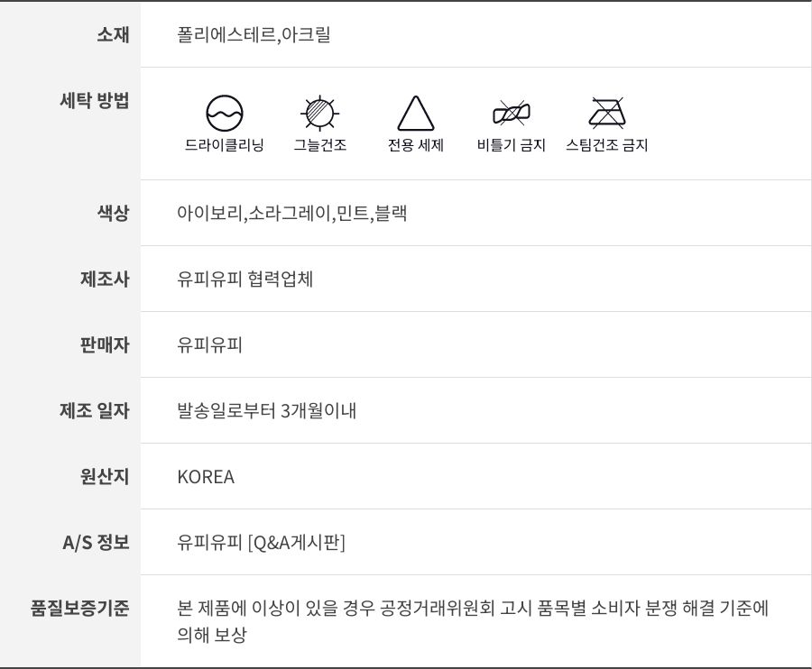Click the no-steam-dry iron icon

point(606,114)
